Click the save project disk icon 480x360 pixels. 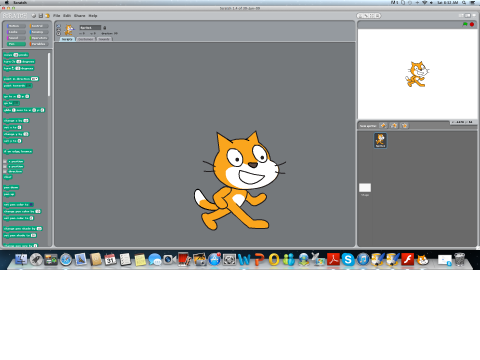click(x=41, y=16)
